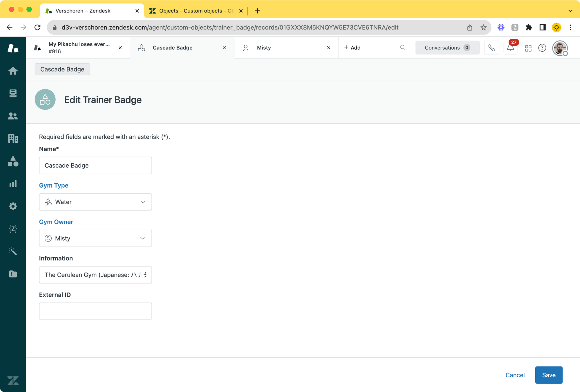
Task: Expand the Gym Type Water dropdown
Action: (x=95, y=202)
